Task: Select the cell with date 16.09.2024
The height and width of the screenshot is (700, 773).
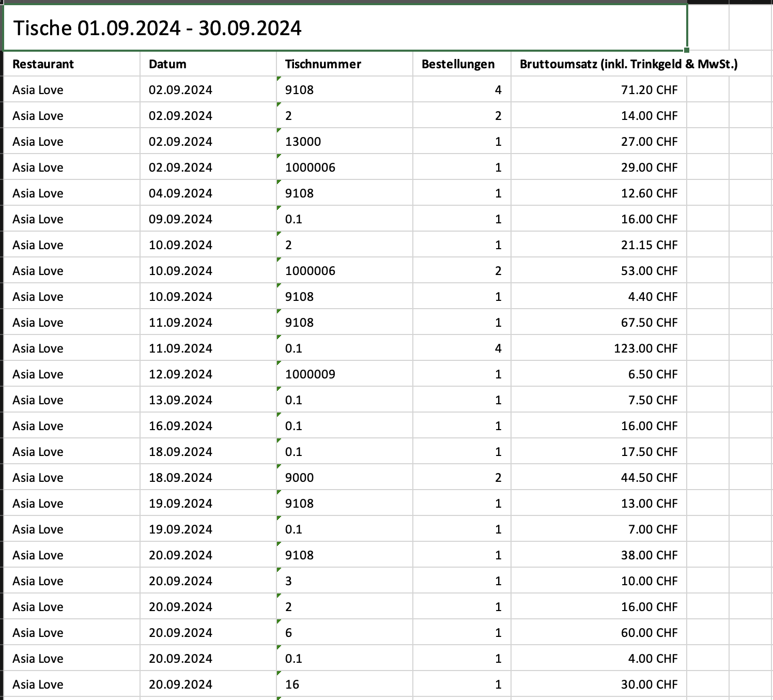Action: click(x=208, y=425)
